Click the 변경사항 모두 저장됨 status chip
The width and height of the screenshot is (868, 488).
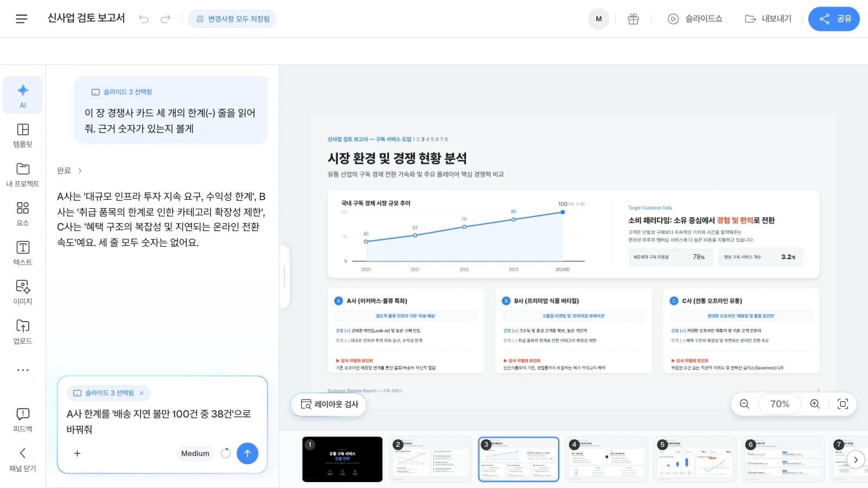tap(232, 19)
